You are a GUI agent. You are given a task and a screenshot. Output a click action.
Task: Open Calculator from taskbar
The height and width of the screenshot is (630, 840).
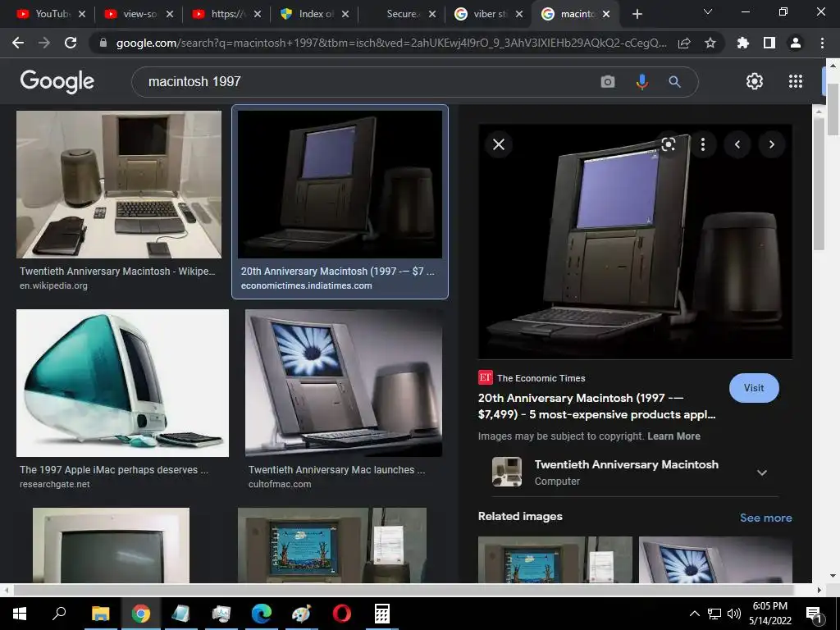coord(382,614)
